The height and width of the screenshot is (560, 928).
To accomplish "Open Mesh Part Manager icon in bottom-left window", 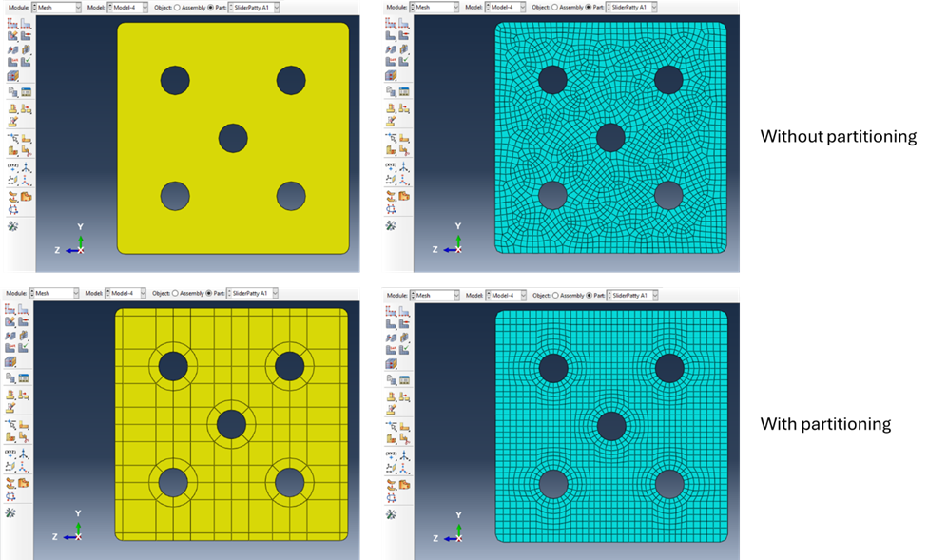I will tap(24, 378).
